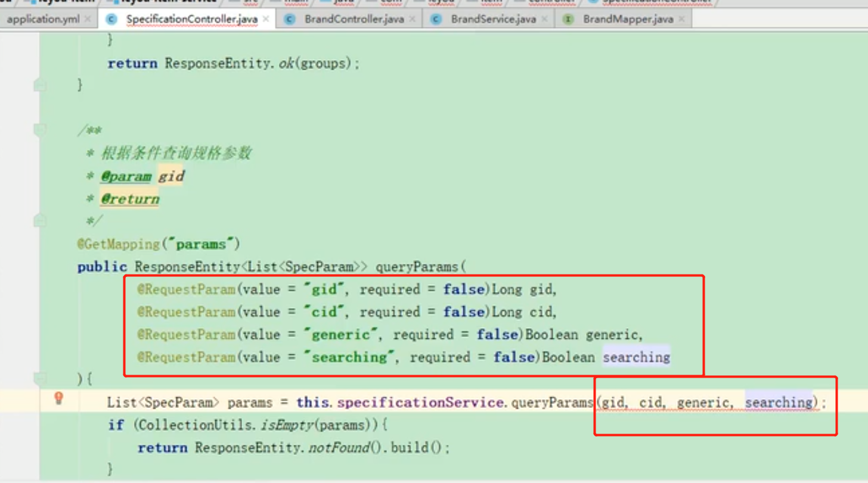Click the Chinese Javadoc description line
The width and height of the screenshot is (868, 483).
pos(175,154)
